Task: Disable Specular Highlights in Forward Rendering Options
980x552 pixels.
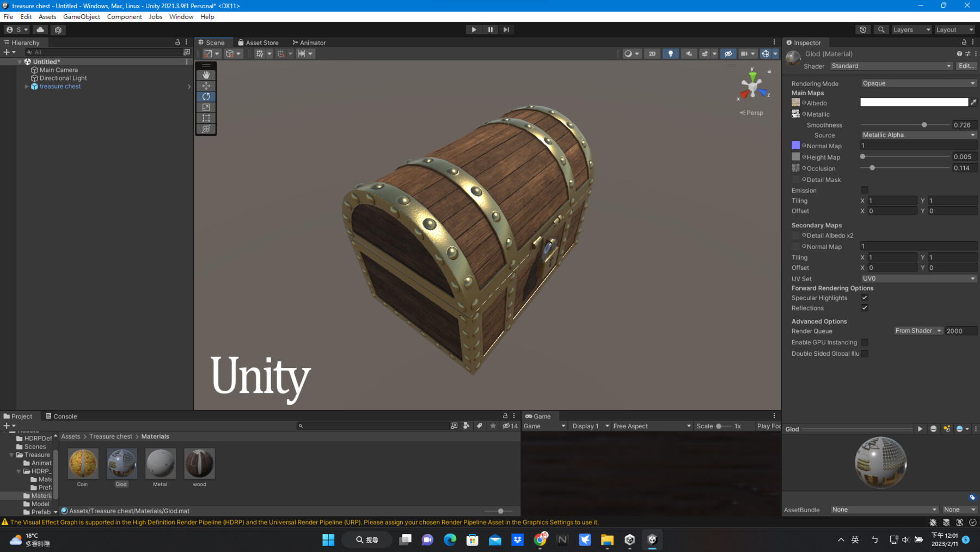Action: pyautogui.click(x=864, y=298)
